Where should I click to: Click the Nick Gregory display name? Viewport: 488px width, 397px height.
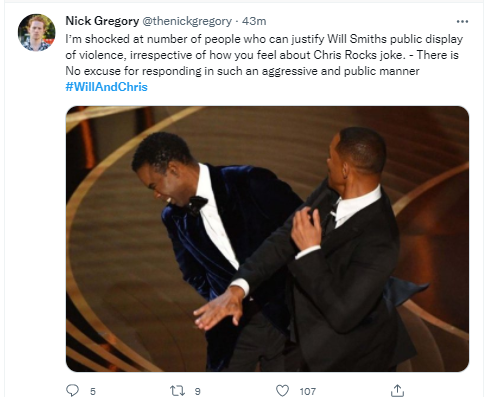pos(102,21)
